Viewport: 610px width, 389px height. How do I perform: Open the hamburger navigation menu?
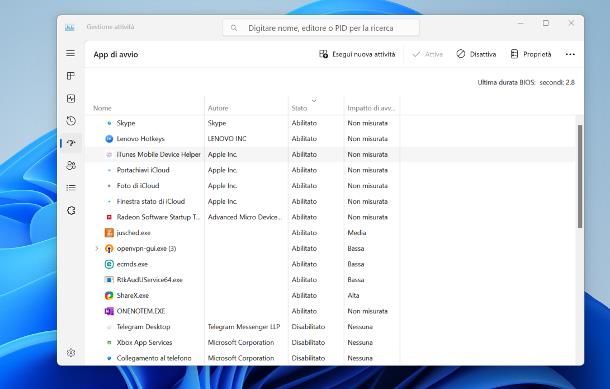click(x=70, y=53)
